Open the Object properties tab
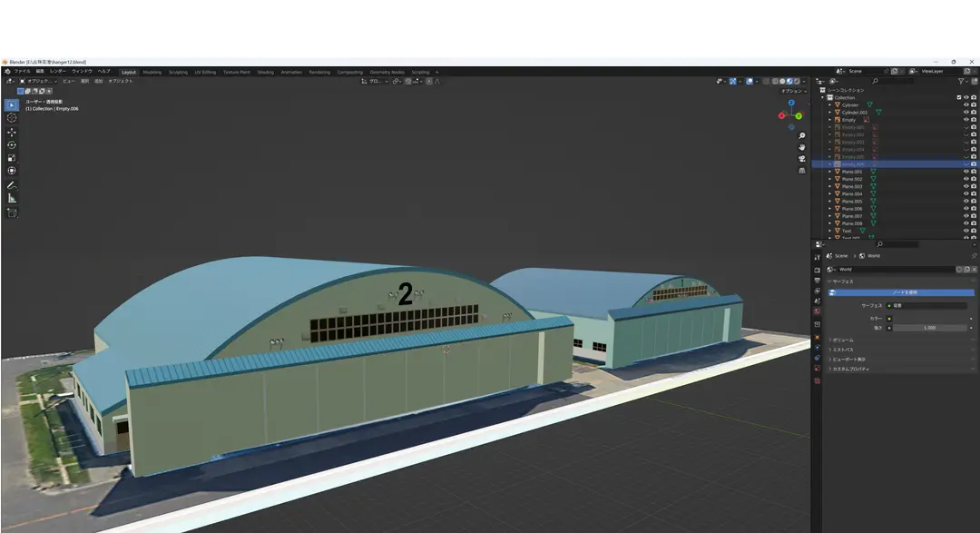Viewport: 980px width, 533px height. point(817,337)
